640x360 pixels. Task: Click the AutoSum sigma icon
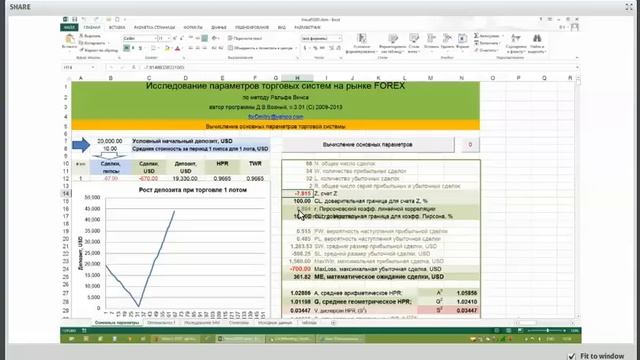click(x=476, y=36)
